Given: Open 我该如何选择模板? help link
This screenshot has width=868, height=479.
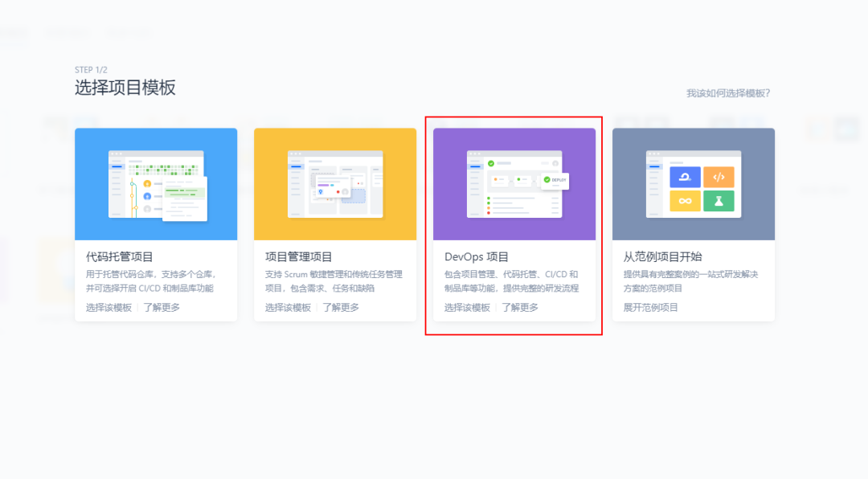Looking at the screenshot, I should (x=728, y=93).
